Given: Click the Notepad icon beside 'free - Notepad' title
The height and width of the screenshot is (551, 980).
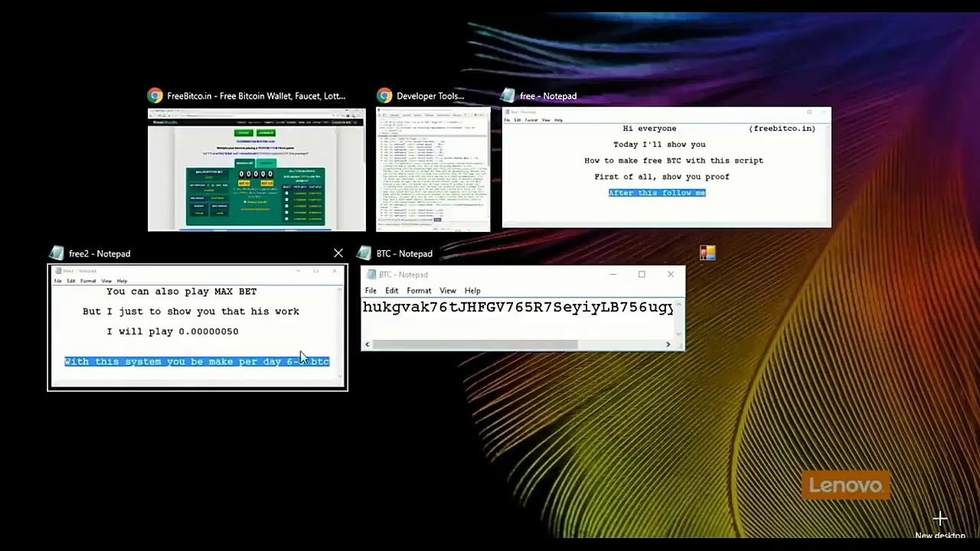Looking at the screenshot, I should pos(508,96).
